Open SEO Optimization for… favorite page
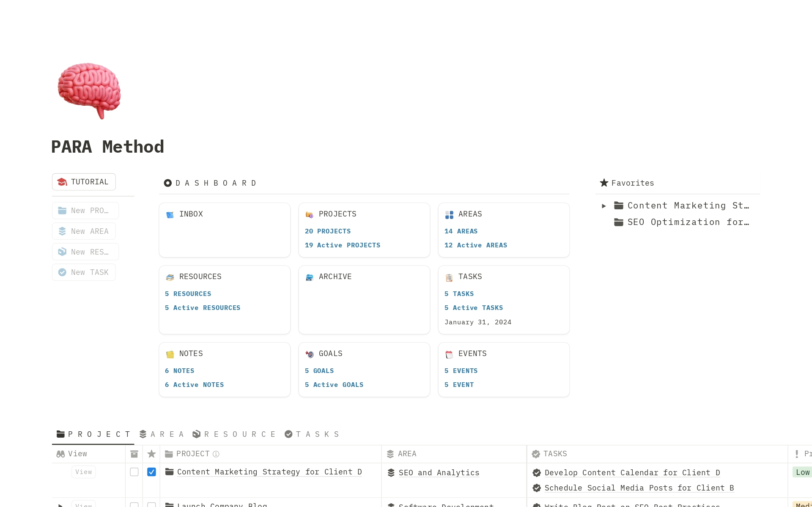Viewport: 812px width, 507px height. 681,222
